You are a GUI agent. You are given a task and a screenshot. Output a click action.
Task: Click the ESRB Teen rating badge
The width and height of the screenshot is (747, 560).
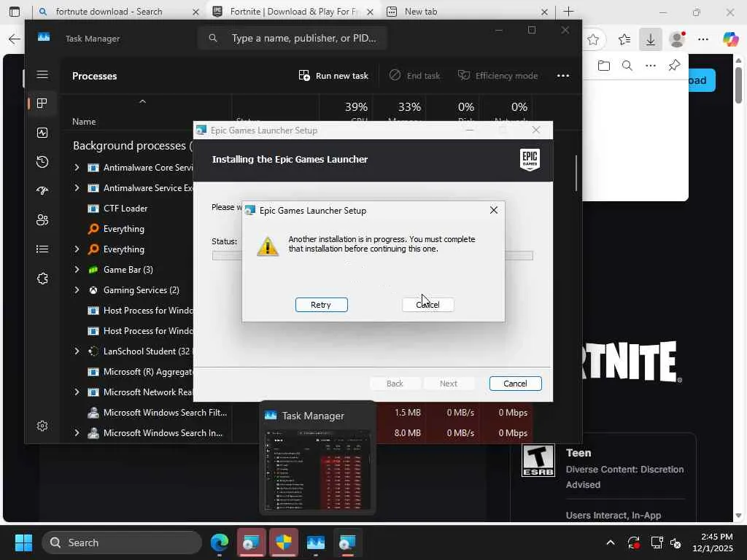(x=538, y=460)
